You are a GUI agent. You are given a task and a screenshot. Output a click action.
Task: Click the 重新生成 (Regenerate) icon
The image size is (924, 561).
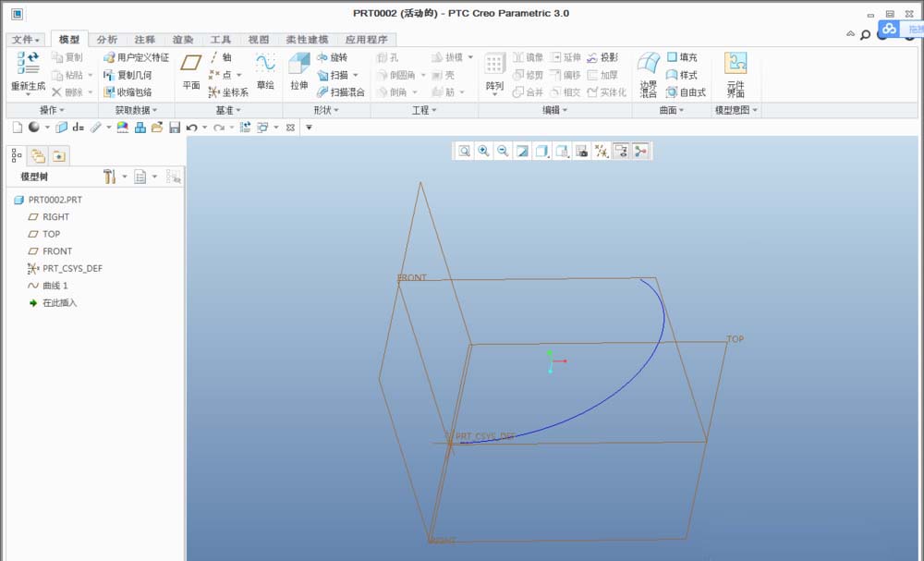(28, 63)
